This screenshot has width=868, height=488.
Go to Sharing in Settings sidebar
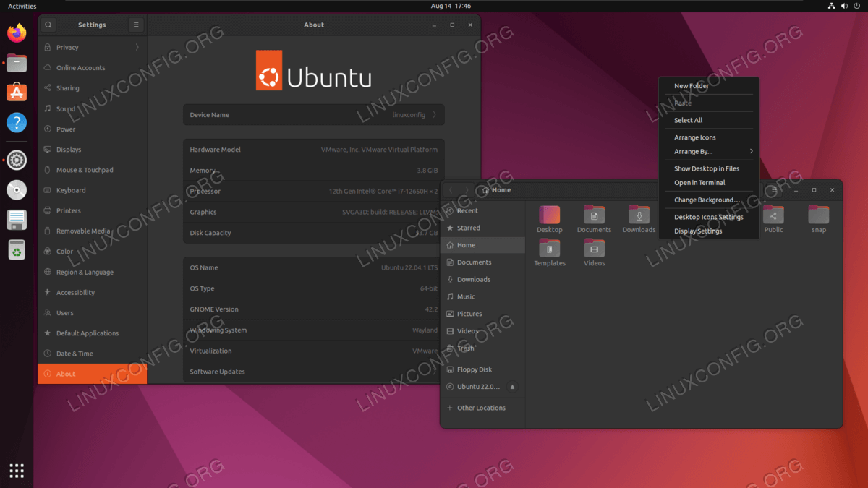coord(92,88)
